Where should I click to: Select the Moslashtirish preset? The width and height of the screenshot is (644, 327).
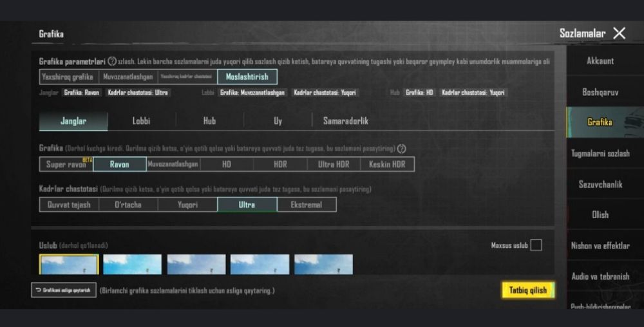(247, 77)
